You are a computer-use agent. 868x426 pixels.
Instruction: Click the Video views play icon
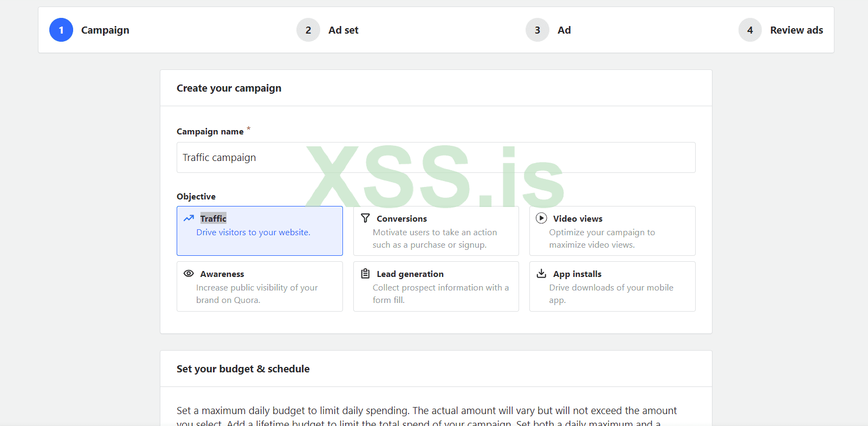[541, 218]
